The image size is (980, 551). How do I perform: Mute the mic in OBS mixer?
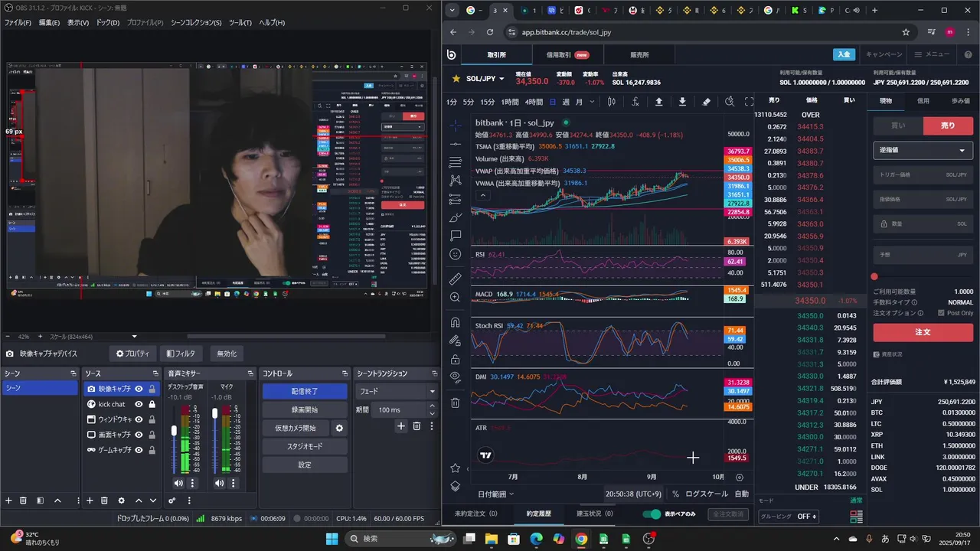tap(220, 483)
